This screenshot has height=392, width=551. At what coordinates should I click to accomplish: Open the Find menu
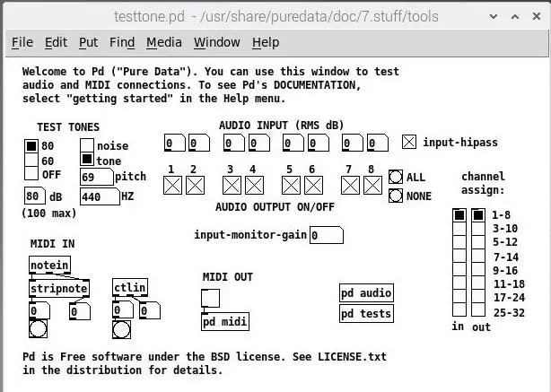(x=122, y=42)
